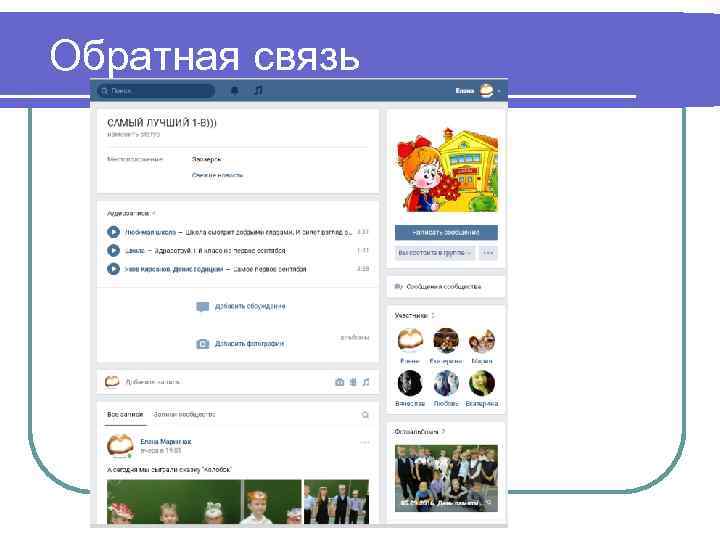Open post options three dots on Елена's post

pyautogui.click(x=365, y=442)
